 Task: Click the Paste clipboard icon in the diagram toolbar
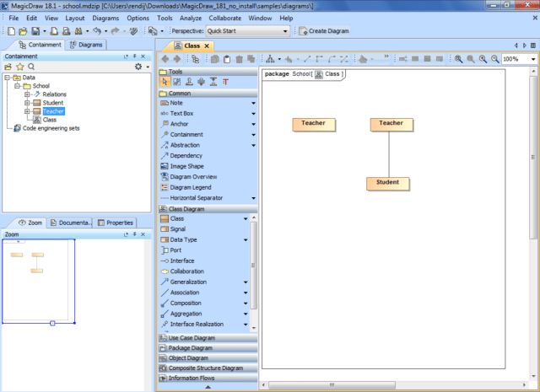[227, 59]
